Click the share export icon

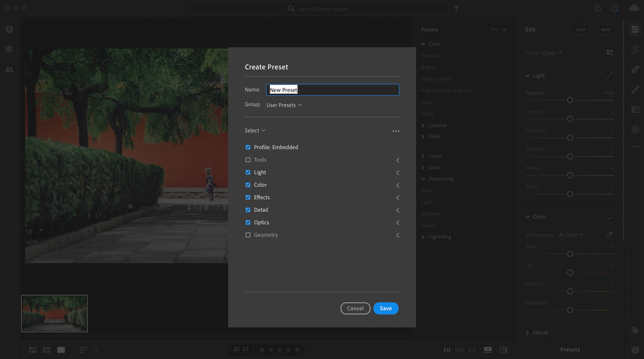pyautogui.click(x=598, y=8)
